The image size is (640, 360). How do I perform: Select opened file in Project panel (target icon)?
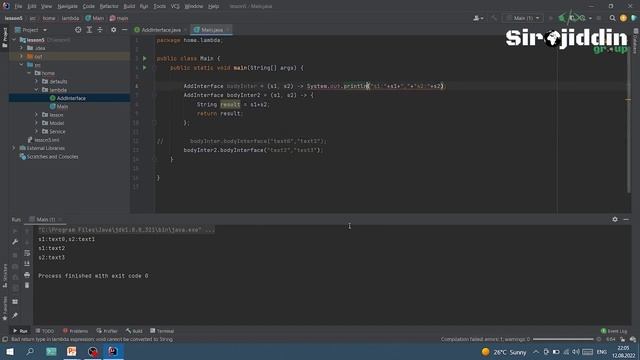(78, 30)
